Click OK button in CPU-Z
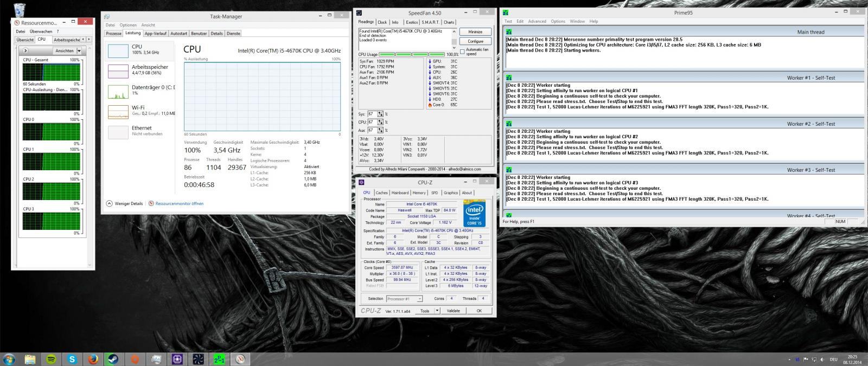Screen dimensions: 868x366 point(479,311)
